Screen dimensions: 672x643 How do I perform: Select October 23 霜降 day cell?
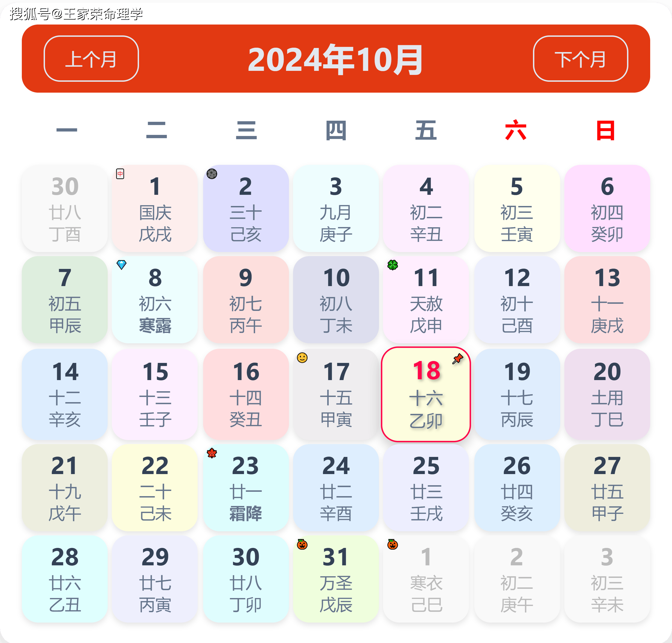tap(246, 488)
